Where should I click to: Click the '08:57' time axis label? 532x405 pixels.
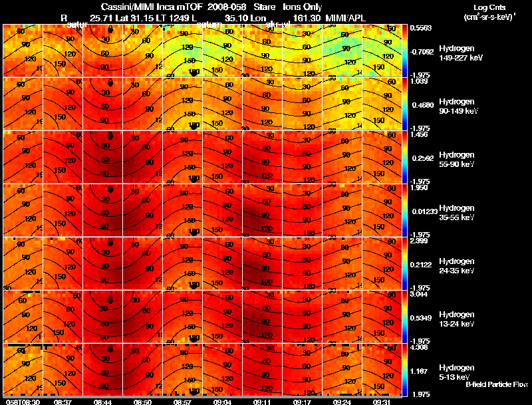(x=182, y=402)
